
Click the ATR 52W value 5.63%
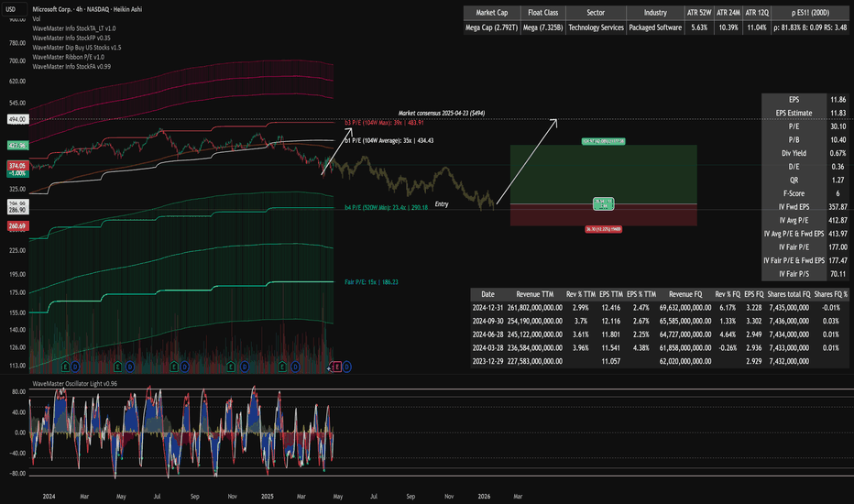pyautogui.click(x=699, y=27)
